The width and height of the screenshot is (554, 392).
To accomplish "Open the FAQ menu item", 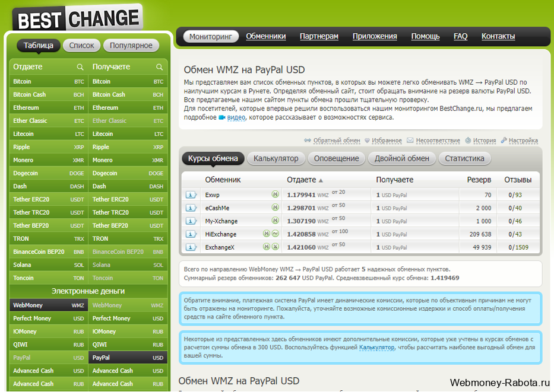I will (460, 36).
